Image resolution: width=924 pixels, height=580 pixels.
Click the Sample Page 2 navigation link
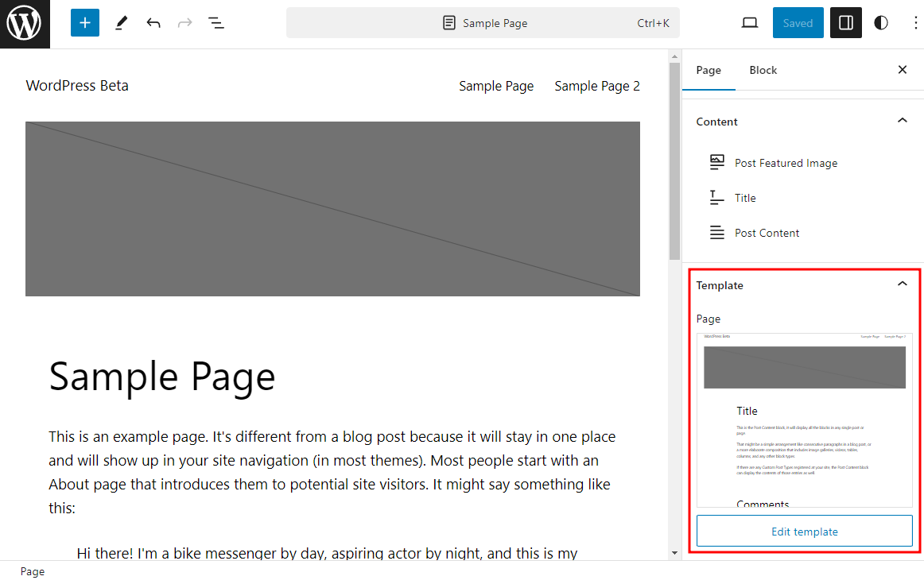point(596,86)
